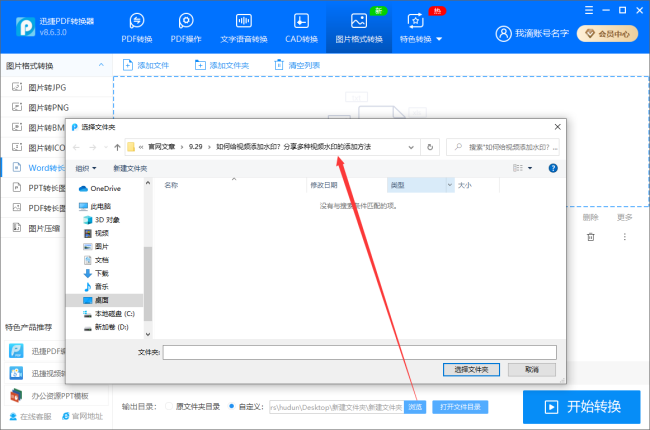Open the 会员中心 button
650x430 pixels.
click(x=607, y=34)
